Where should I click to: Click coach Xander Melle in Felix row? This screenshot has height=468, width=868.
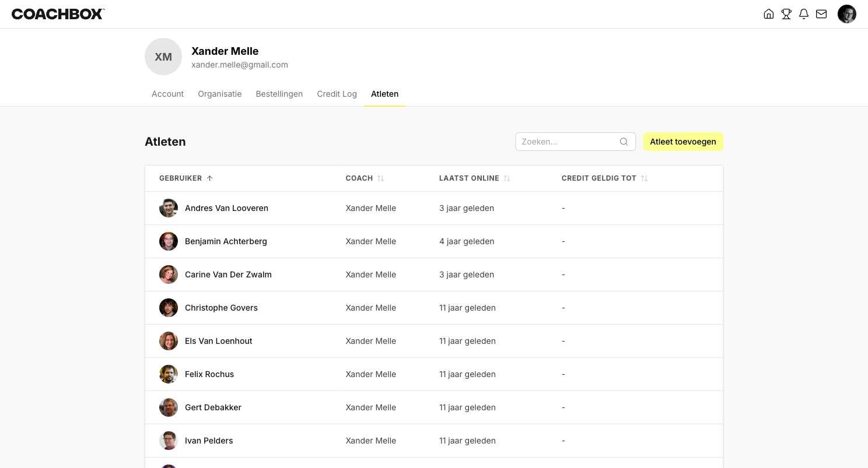point(371,374)
